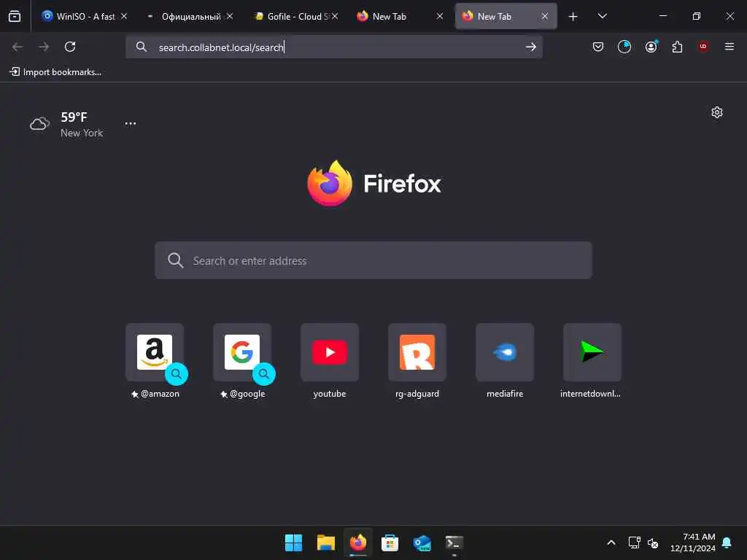Open notifications bell icon
This screenshot has width=747, height=560.
tap(727, 542)
